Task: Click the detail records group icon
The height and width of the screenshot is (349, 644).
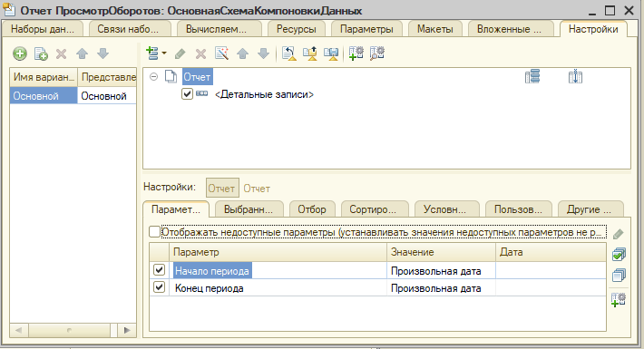Action: pos(201,93)
